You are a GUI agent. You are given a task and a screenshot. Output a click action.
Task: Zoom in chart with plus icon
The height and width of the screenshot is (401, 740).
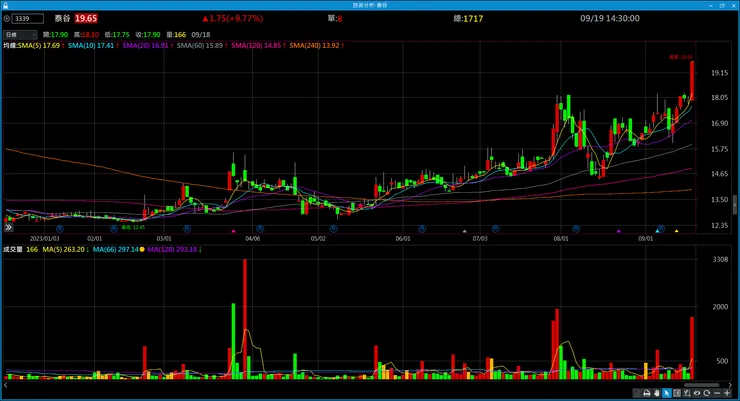(727, 393)
